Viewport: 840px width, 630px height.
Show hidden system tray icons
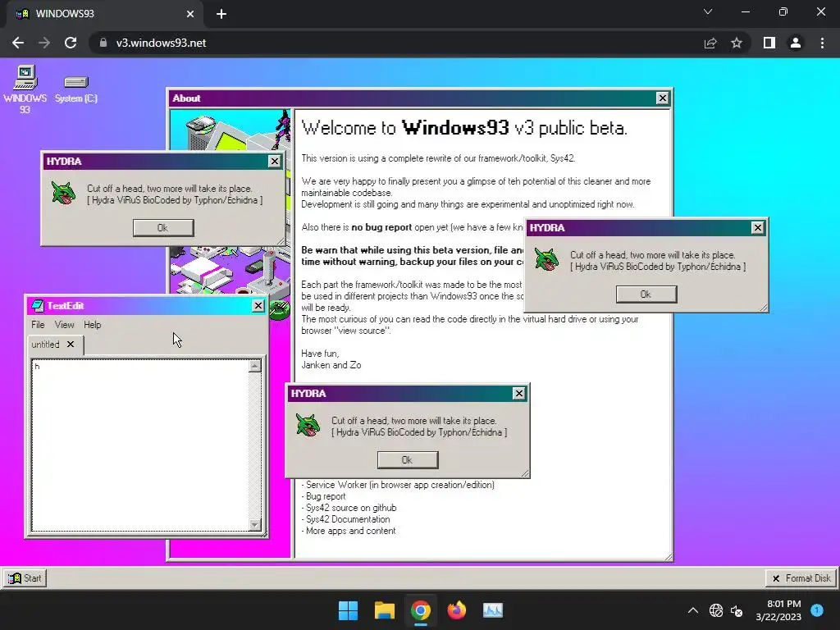692,610
